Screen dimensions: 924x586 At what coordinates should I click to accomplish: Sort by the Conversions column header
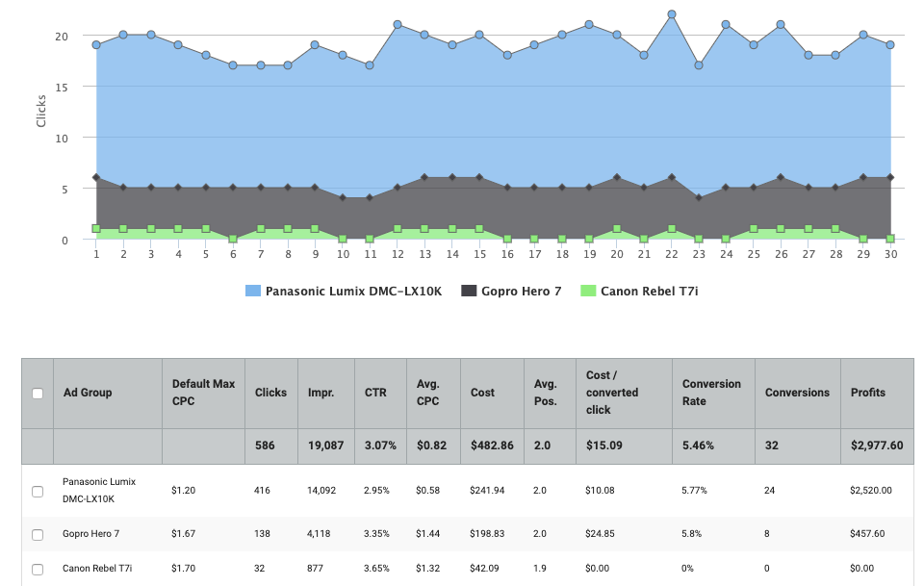point(797,393)
